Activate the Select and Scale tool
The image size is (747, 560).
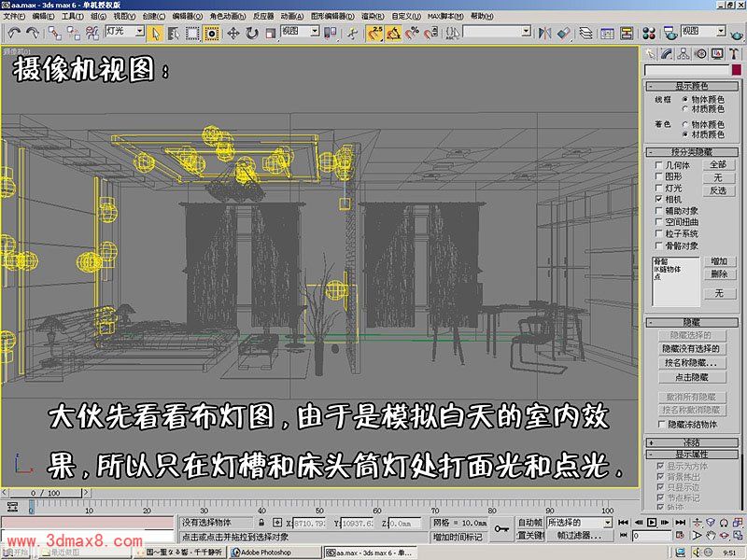(x=270, y=33)
